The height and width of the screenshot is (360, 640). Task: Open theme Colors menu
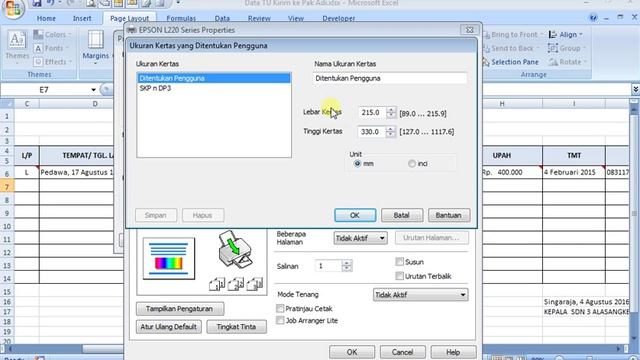click(53, 35)
